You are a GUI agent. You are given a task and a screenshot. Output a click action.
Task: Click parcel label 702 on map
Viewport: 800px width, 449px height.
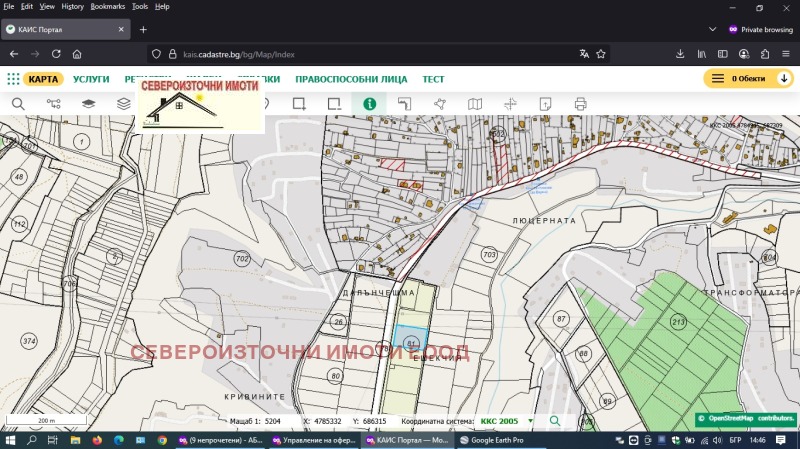(242, 259)
